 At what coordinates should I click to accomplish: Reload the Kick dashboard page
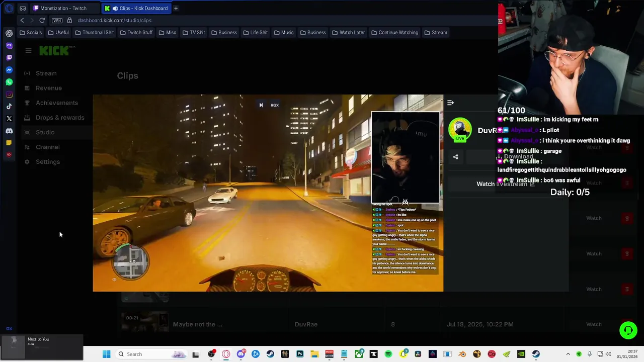(42, 20)
